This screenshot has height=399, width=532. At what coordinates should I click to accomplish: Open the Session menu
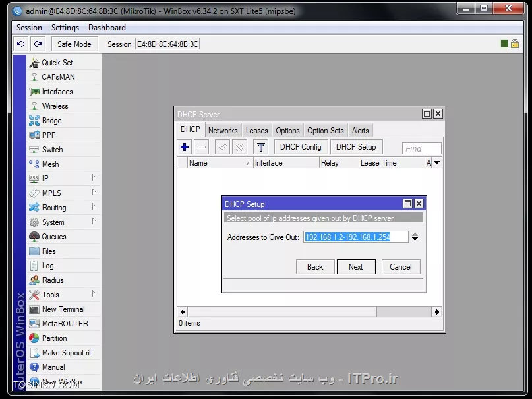pos(29,28)
